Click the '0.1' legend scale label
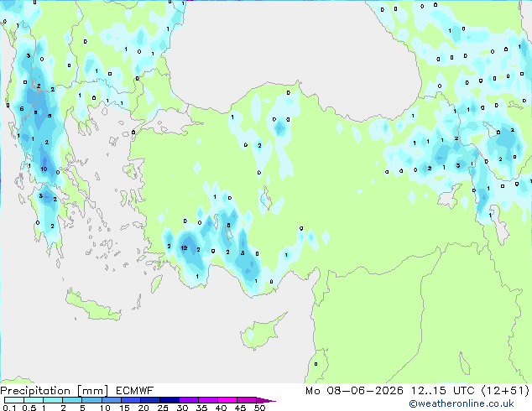This screenshot has height=411, width=532. point(9,408)
